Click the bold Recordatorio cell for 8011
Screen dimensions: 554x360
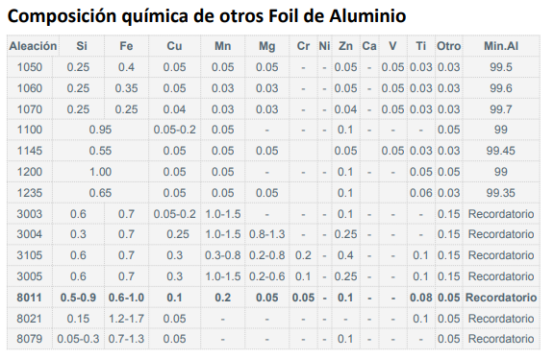(501, 297)
